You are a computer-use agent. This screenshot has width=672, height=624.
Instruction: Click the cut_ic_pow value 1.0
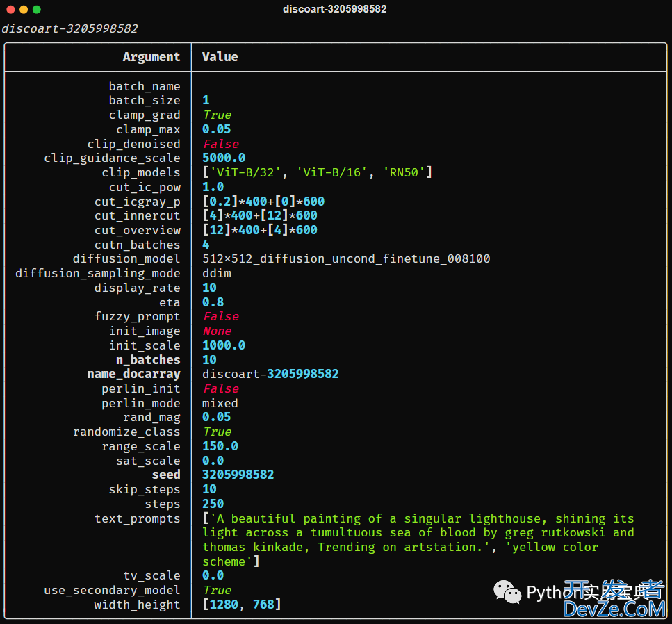coord(213,187)
